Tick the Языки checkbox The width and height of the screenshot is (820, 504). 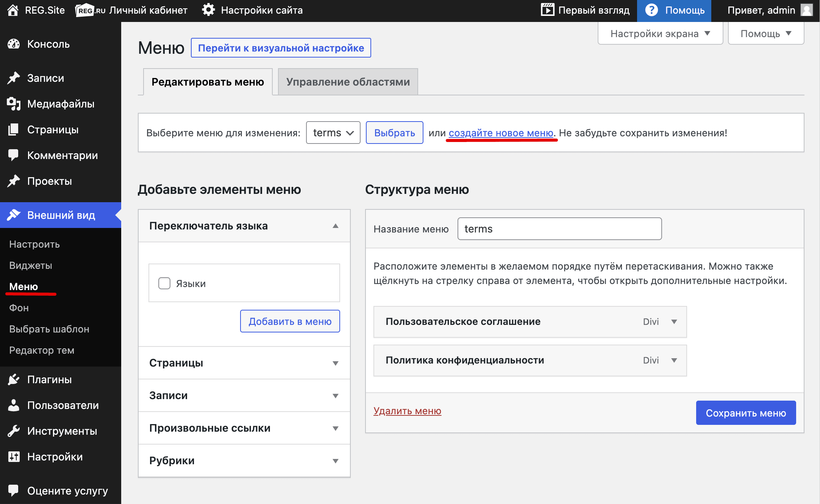[x=164, y=283]
